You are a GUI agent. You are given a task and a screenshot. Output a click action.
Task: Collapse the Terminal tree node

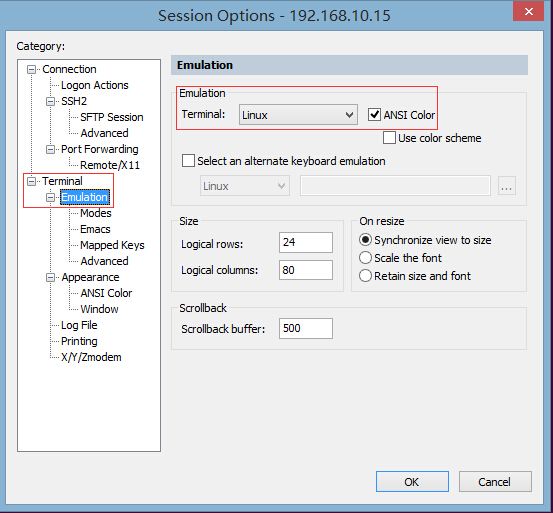pyautogui.click(x=31, y=182)
